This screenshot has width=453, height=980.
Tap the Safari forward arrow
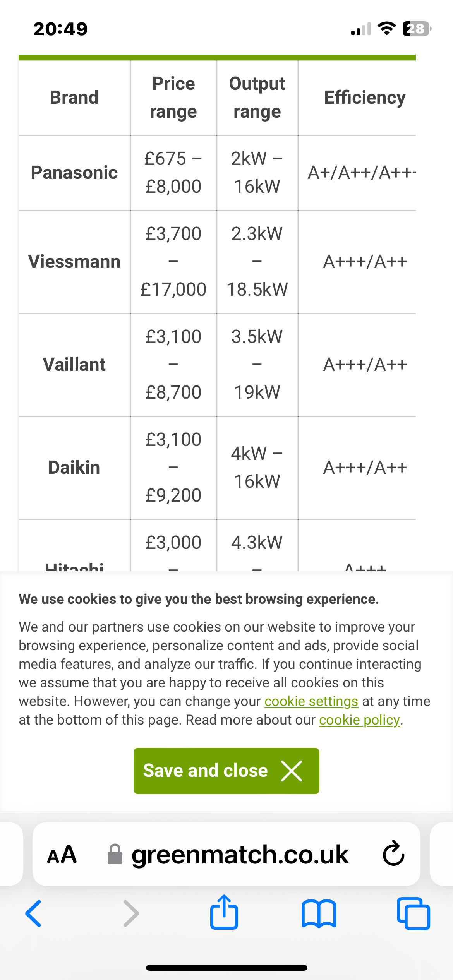(131, 913)
